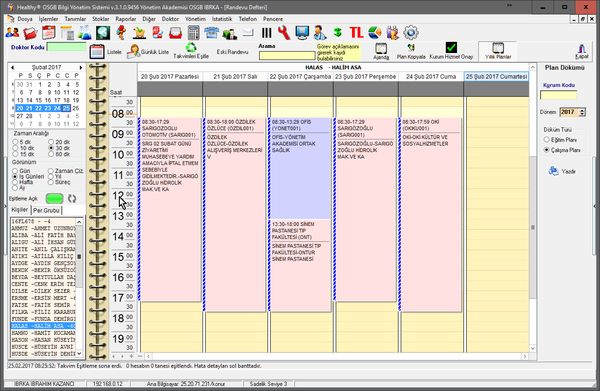The height and width of the screenshot is (391, 600).
Task: Click the blue telephone toolbar icon
Action: coord(211,33)
